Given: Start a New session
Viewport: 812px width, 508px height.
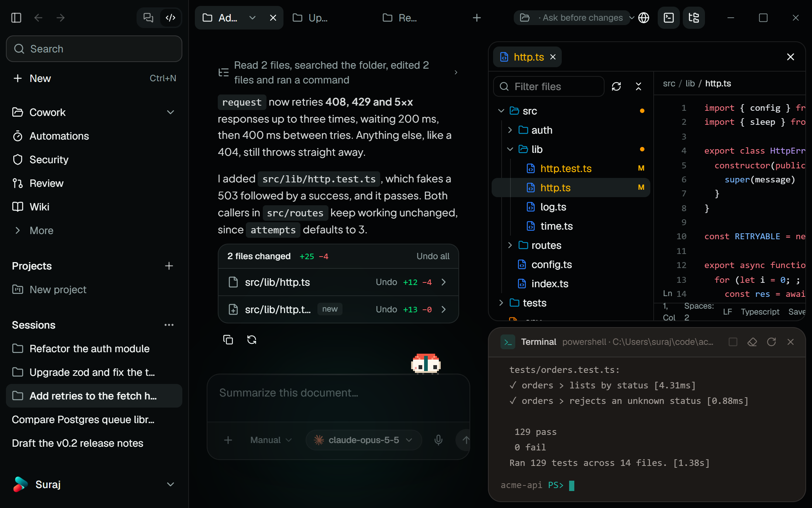Looking at the screenshot, I should pyautogui.click(x=94, y=78).
